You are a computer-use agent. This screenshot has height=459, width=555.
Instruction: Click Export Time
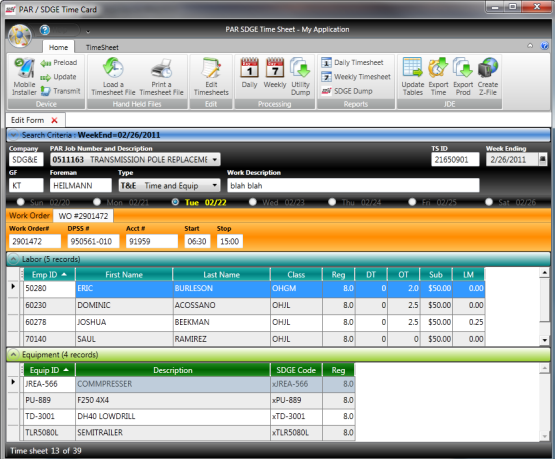pyautogui.click(x=438, y=76)
